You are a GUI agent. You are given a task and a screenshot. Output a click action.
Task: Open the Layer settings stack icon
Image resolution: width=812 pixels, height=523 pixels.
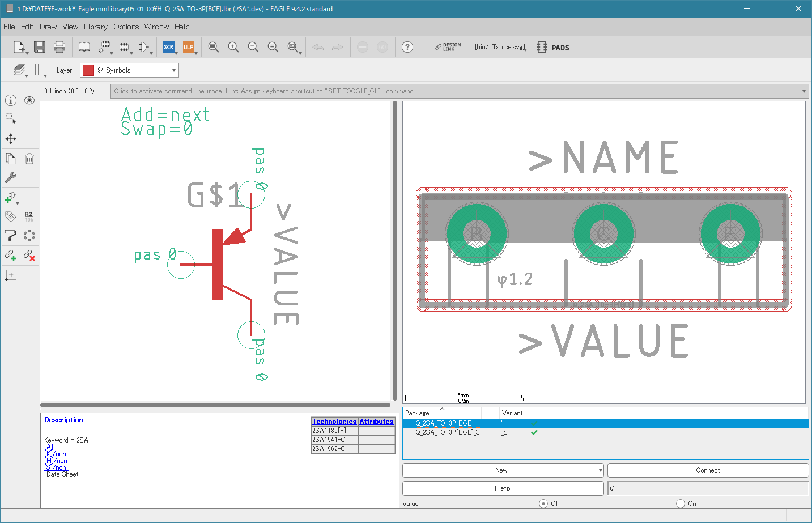click(x=19, y=70)
